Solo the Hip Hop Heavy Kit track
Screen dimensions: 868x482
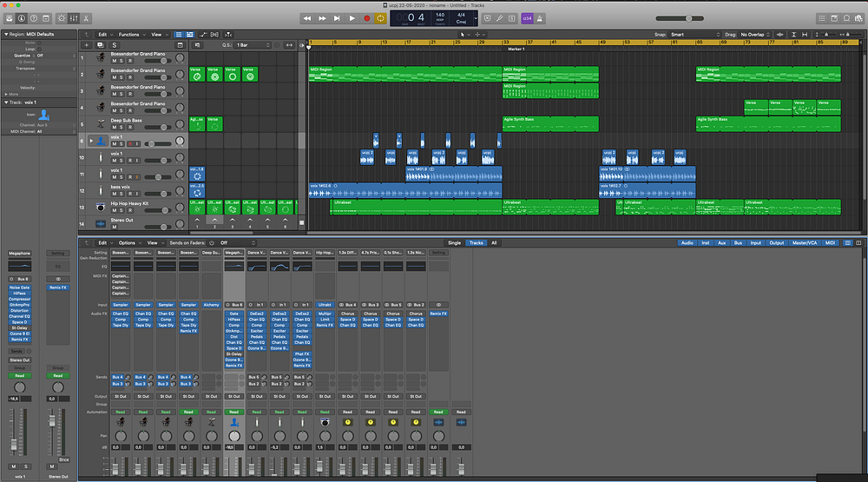click(x=122, y=209)
